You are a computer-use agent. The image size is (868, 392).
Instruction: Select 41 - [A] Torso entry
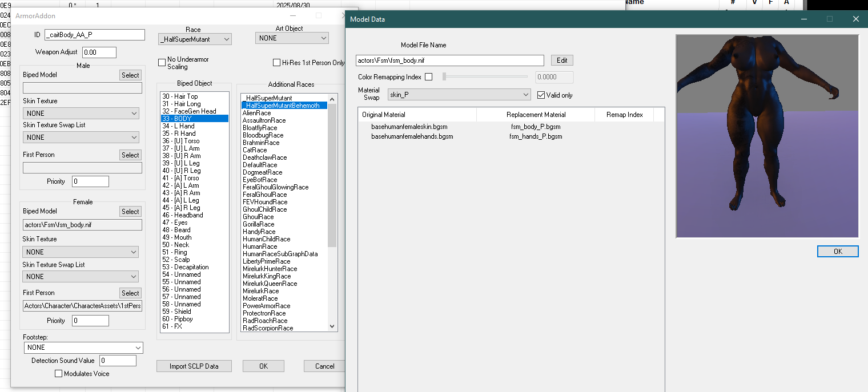tap(195, 178)
